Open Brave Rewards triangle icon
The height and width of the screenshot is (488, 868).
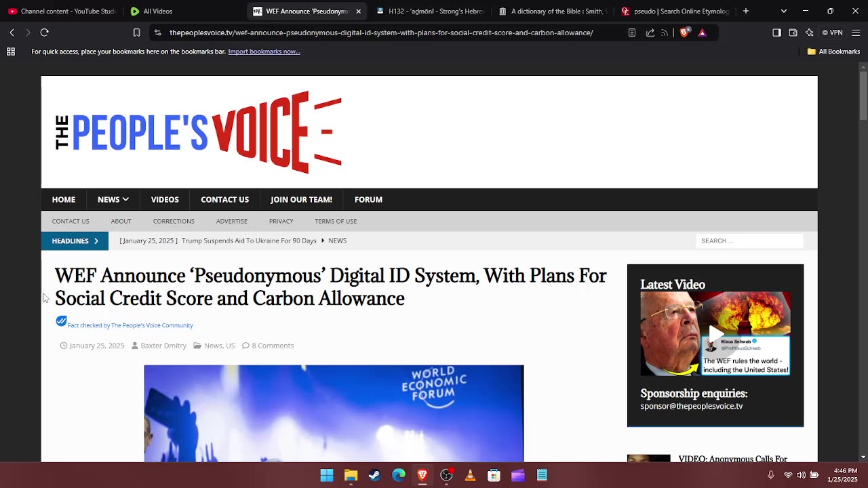point(702,33)
